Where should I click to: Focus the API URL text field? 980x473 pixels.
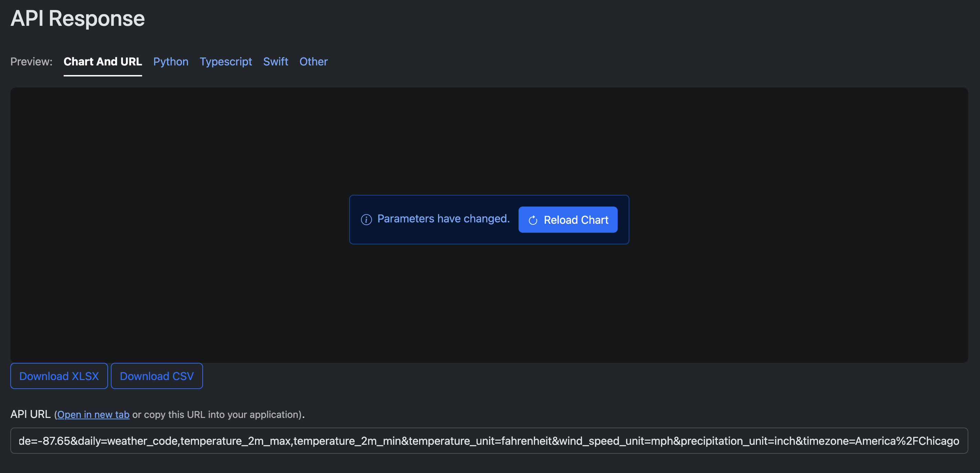click(489, 441)
